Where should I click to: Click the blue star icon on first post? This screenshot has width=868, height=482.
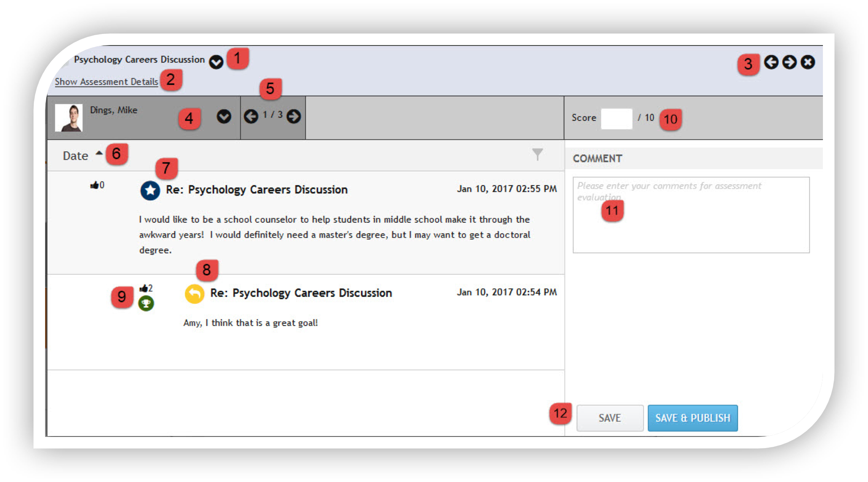(150, 190)
